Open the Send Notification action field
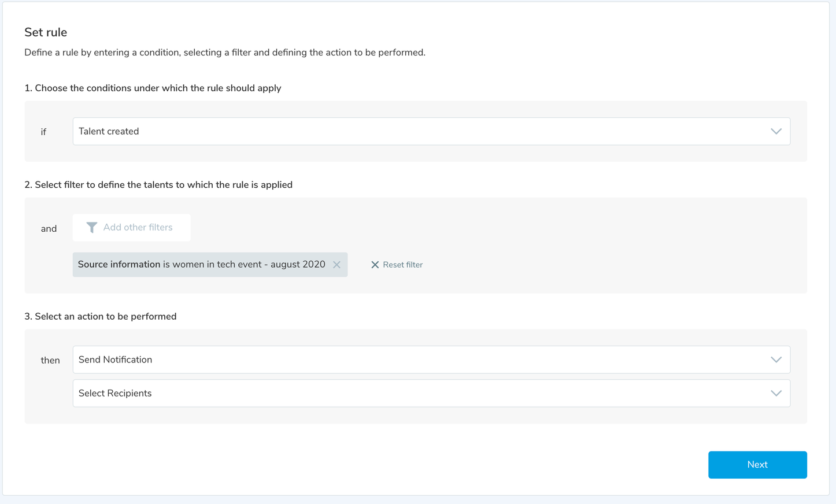The height and width of the screenshot is (504, 836). tap(405, 360)
